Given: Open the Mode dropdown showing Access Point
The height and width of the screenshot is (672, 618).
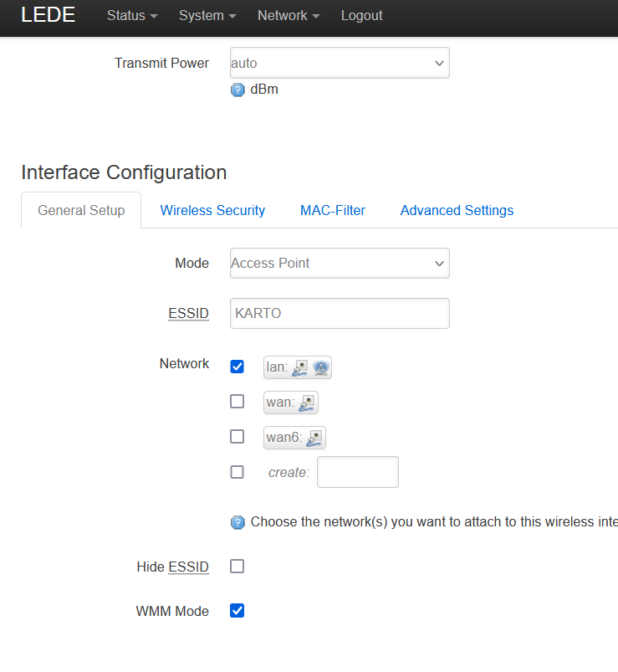Looking at the screenshot, I should pos(340,263).
